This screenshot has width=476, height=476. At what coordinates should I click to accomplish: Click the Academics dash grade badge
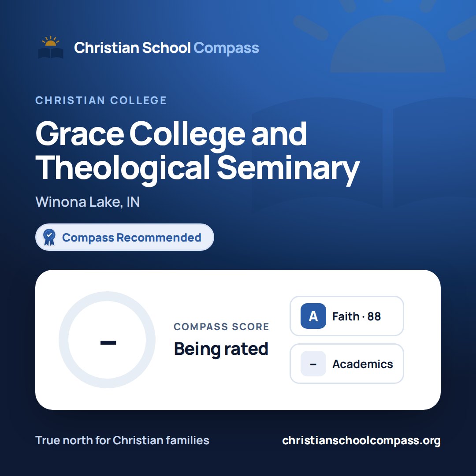(313, 364)
